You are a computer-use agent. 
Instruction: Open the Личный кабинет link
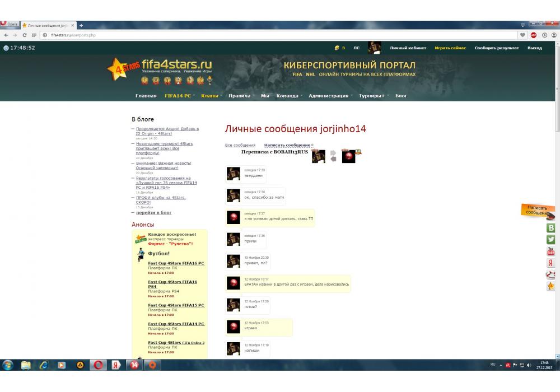[408, 48]
